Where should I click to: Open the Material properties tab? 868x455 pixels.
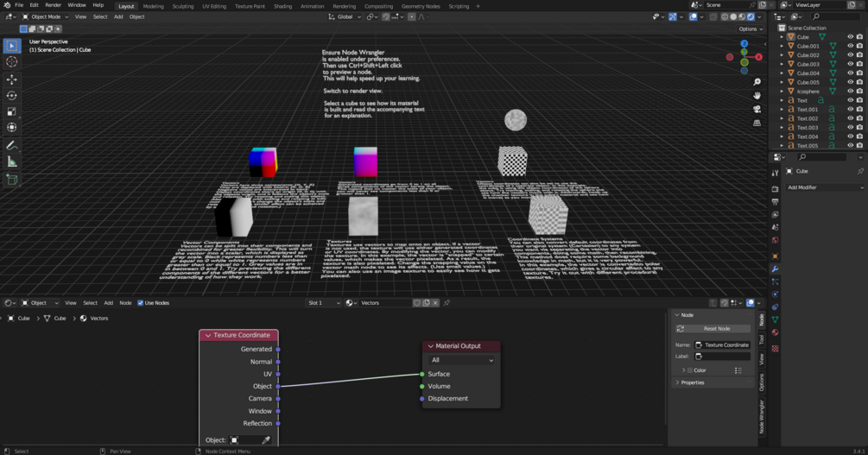(x=775, y=332)
